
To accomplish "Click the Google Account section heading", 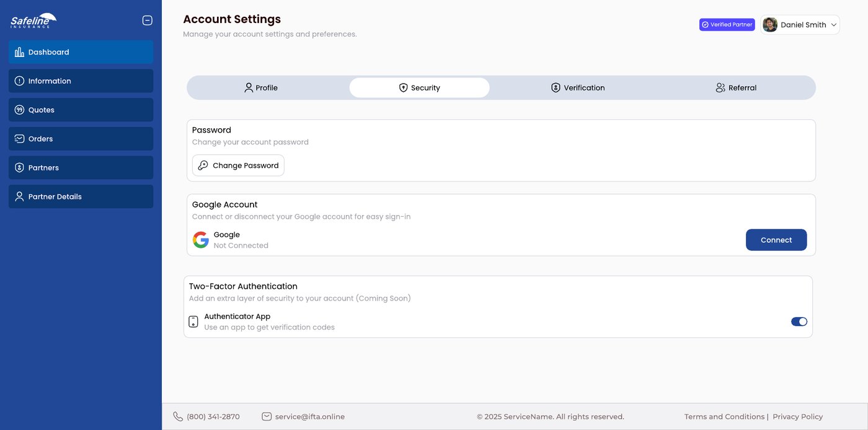I will [224, 204].
